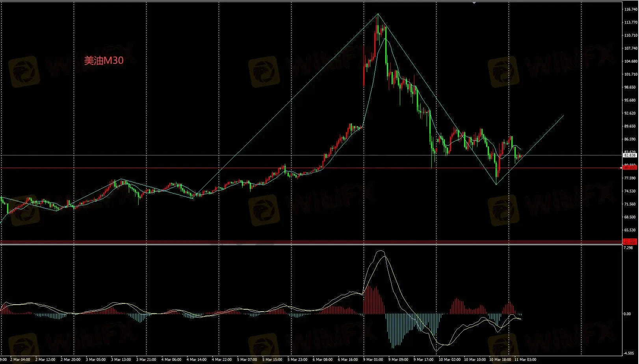The height and width of the screenshot is (364, 639).
Task: Click the 65.530 price axis label
Action: pyautogui.click(x=631, y=230)
